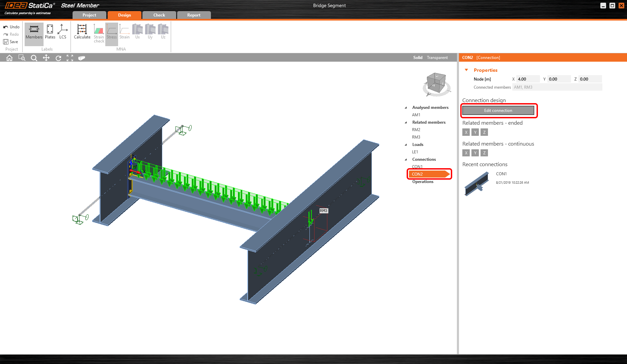The height and width of the screenshot is (364, 627).
Task: Toggle LCS labels
Action: (x=63, y=32)
